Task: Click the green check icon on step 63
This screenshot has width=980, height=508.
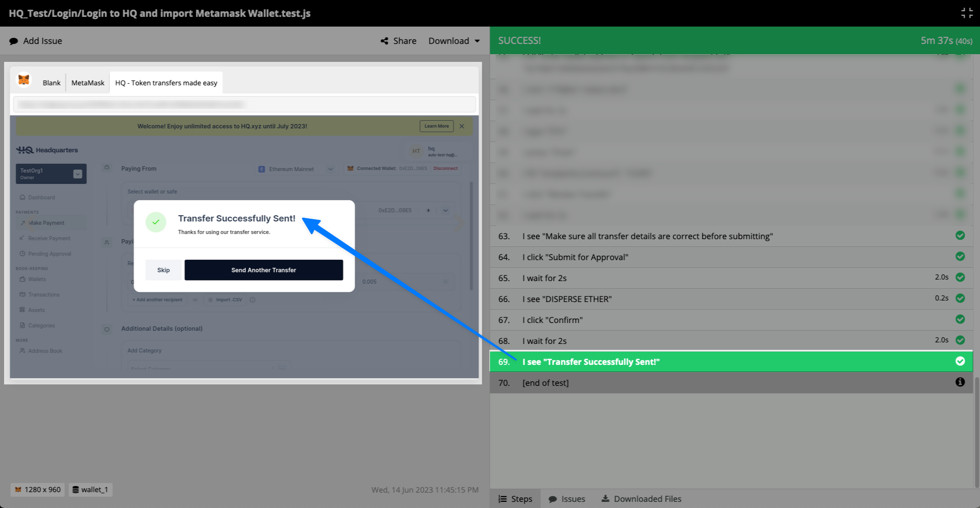Action: (960, 236)
